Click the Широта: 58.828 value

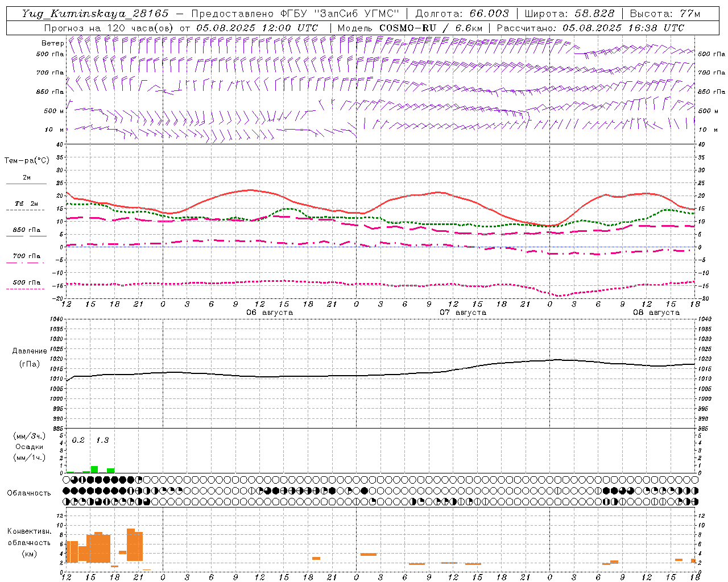570,14
